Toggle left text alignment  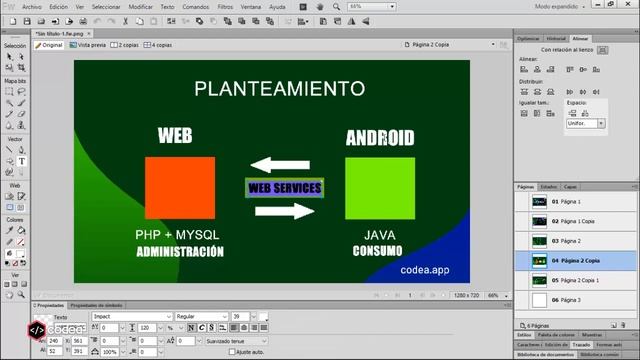[234, 327]
